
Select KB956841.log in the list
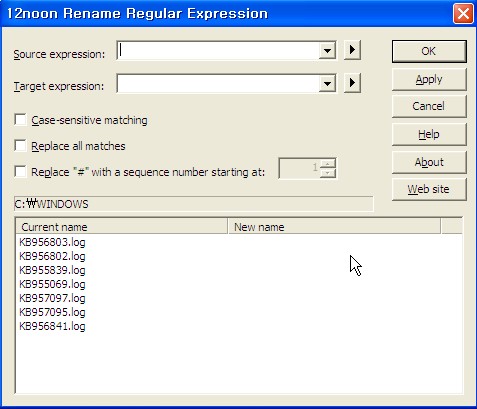[x=52, y=326]
